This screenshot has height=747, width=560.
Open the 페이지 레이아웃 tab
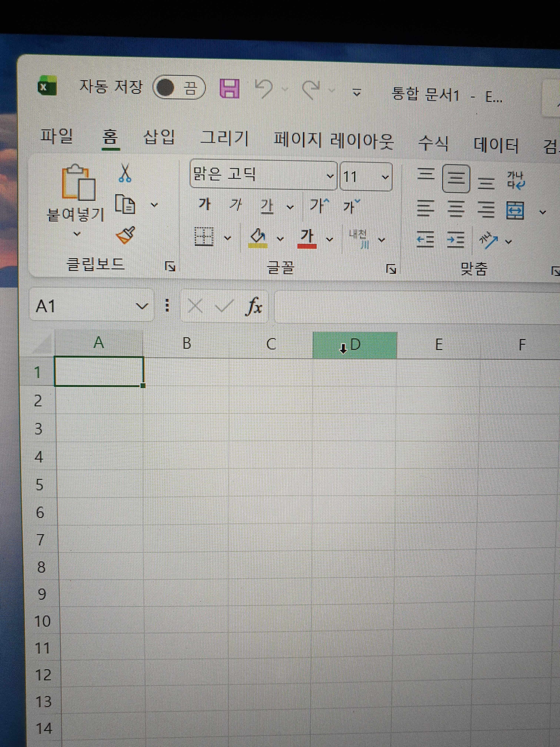point(334,140)
